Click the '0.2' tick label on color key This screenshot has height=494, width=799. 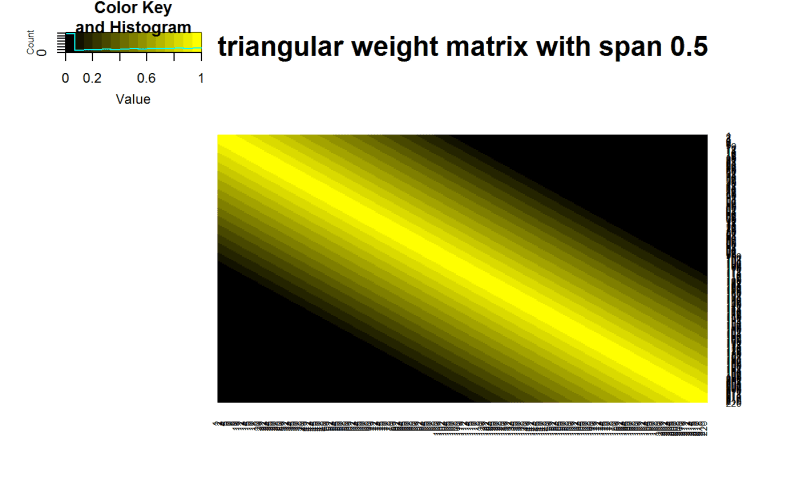pos(92,78)
